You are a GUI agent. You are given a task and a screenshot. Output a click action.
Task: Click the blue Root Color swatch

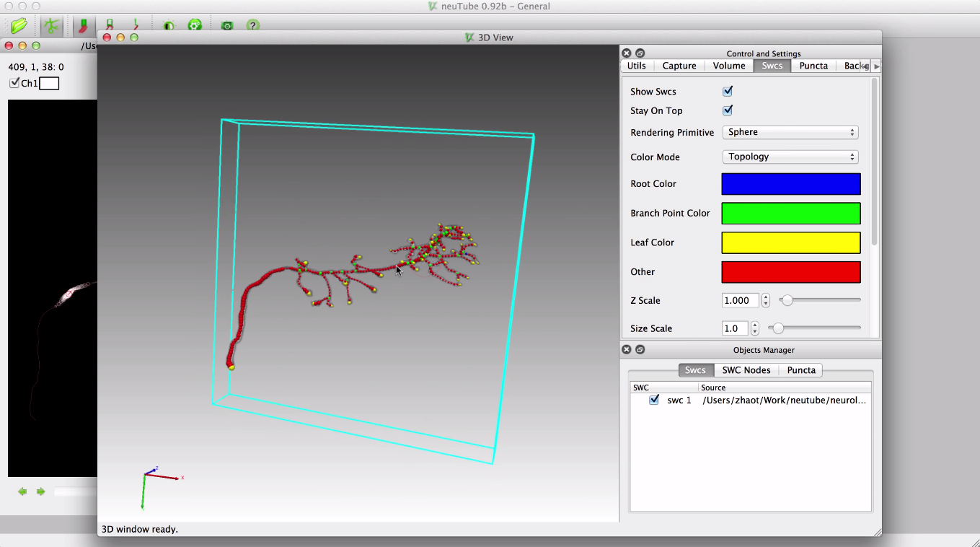tap(790, 184)
